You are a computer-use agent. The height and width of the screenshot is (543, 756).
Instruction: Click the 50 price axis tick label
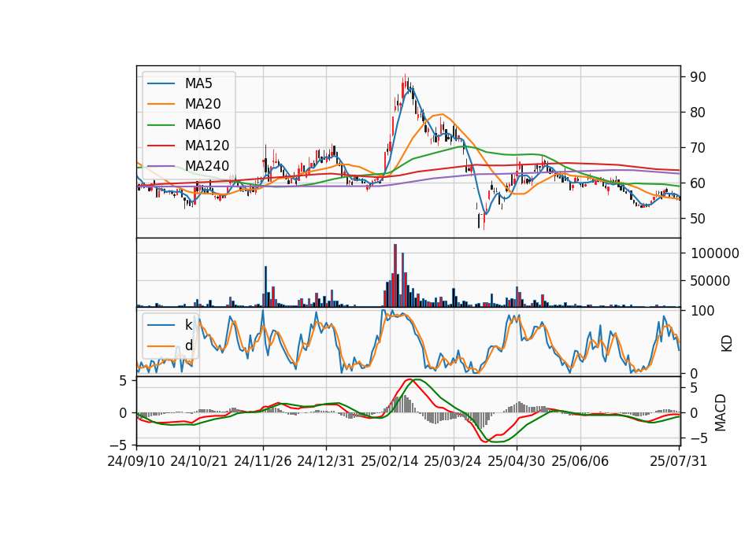pos(698,219)
